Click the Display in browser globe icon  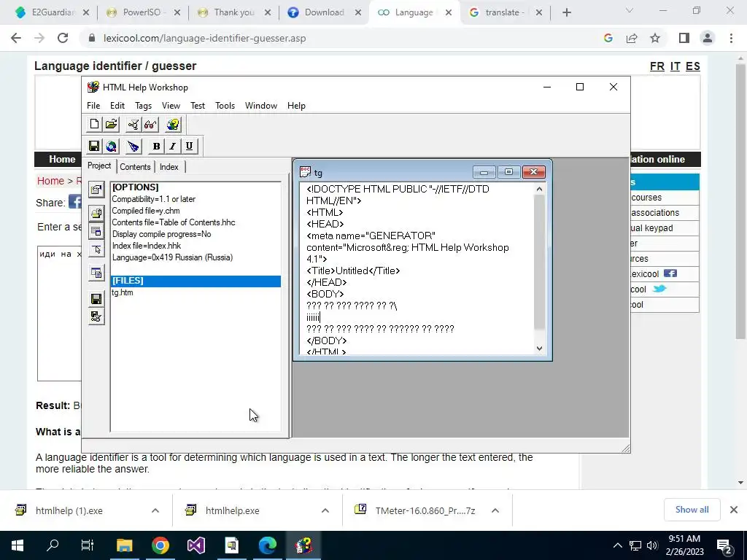coord(111,146)
